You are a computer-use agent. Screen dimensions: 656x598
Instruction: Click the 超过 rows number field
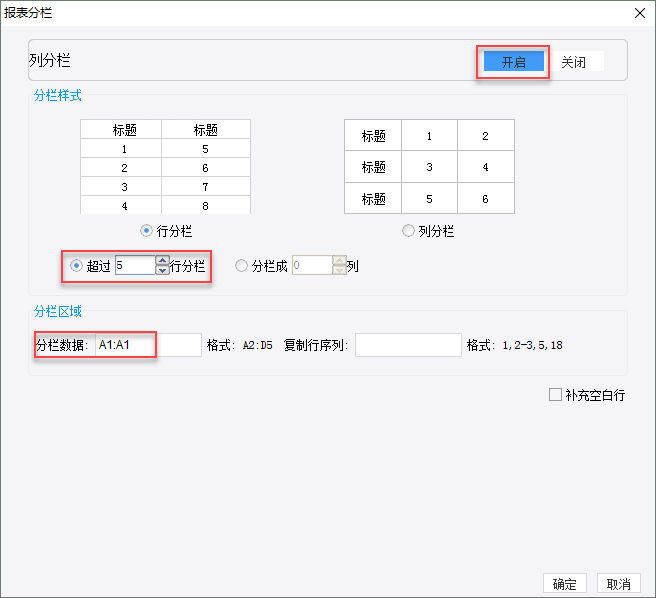pyautogui.click(x=135, y=265)
